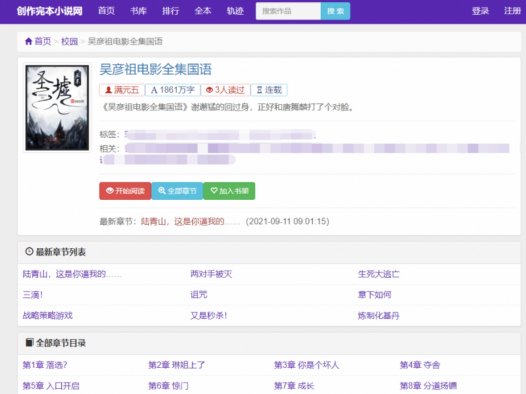This screenshot has width=526, height=394.
Task: Open 第1章 落选?
Action: tap(45, 365)
